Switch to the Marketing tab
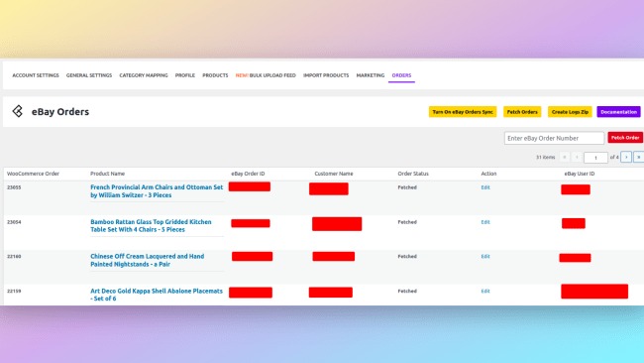This screenshot has height=363, width=644. (x=371, y=75)
